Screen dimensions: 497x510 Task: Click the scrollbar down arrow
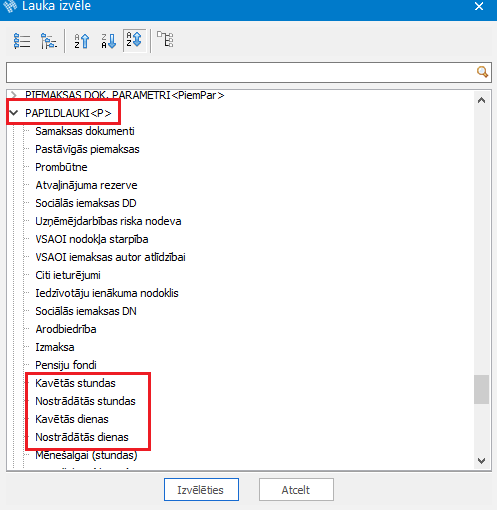(x=481, y=461)
